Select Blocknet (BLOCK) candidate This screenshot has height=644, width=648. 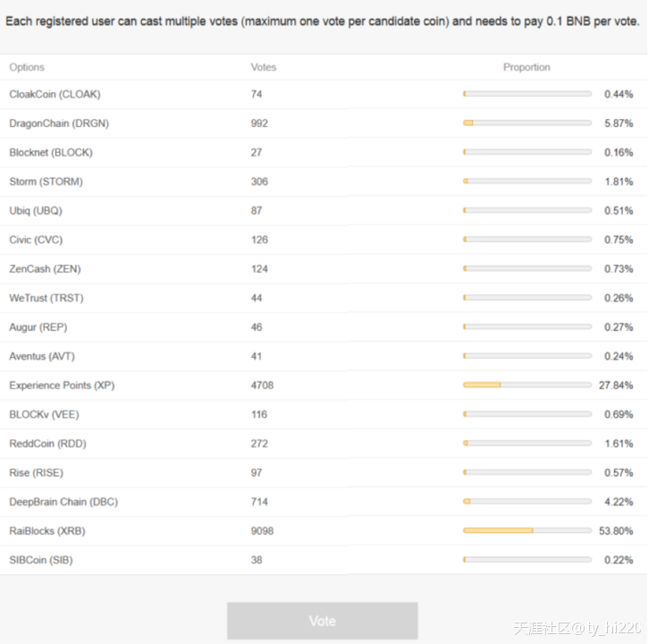[x=51, y=152]
